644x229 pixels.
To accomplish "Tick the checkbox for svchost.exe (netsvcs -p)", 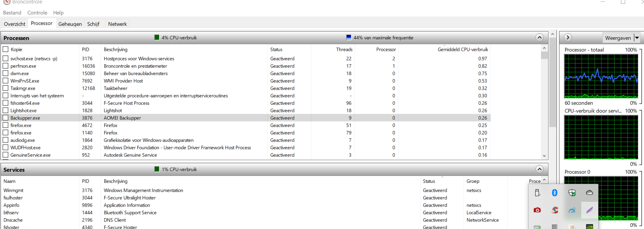I will coord(6,58).
